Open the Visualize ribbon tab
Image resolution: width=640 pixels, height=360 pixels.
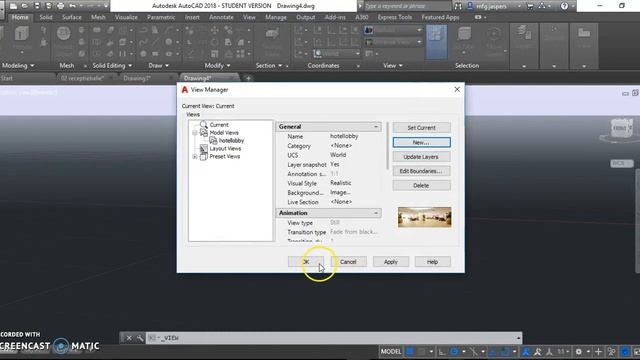(126, 17)
